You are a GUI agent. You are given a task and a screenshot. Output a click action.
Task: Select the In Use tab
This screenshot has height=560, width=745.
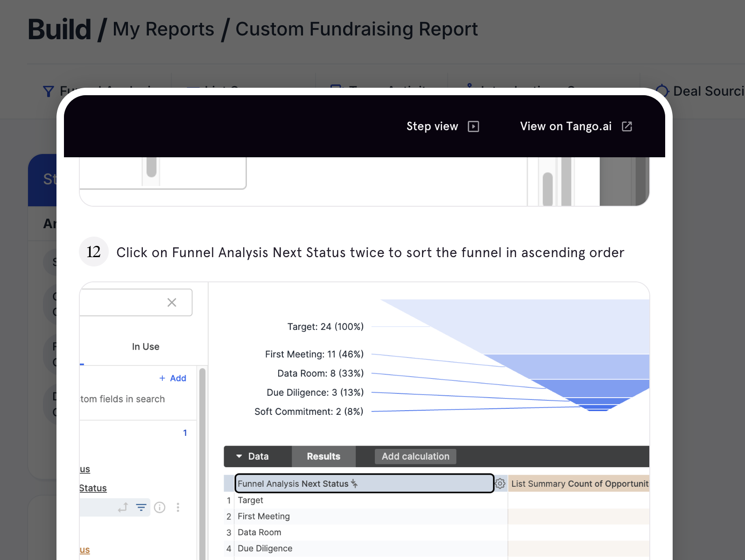(146, 347)
